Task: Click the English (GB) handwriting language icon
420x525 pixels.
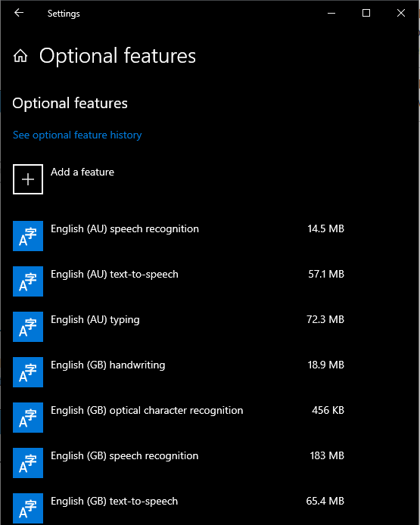Action: [x=28, y=372]
